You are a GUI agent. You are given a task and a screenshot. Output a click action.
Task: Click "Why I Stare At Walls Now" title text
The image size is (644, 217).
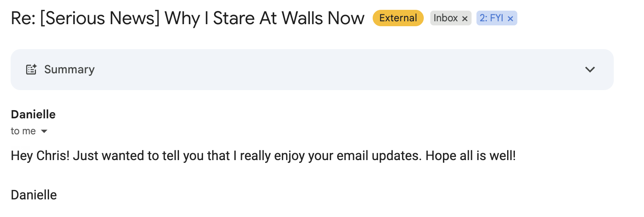(x=264, y=18)
